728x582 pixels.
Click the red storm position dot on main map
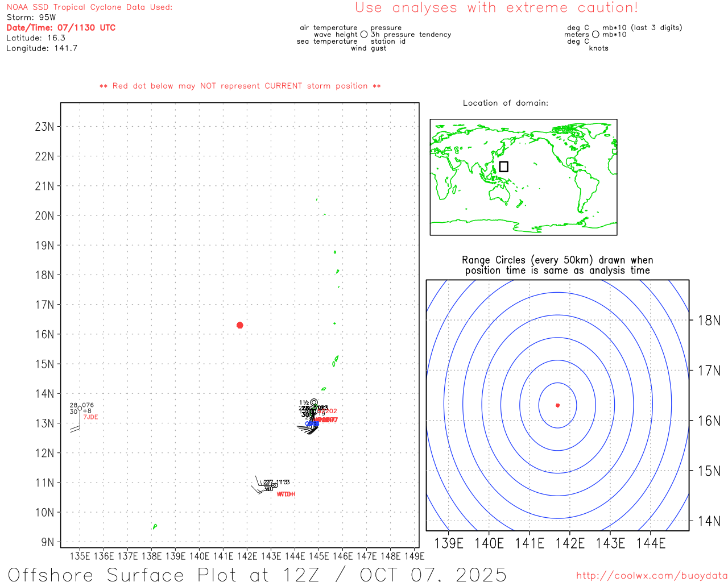pyautogui.click(x=240, y=325)
